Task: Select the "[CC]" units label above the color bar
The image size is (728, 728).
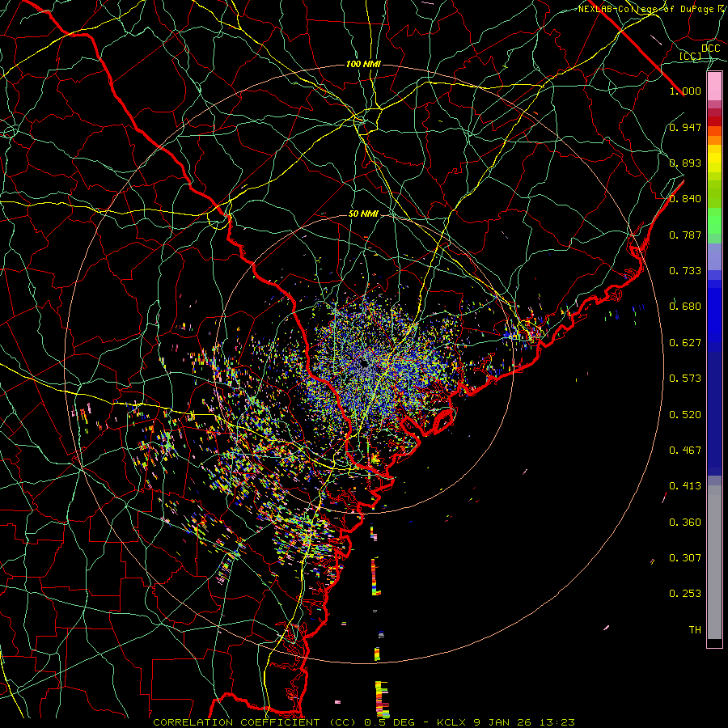Action: pos(691,56)
